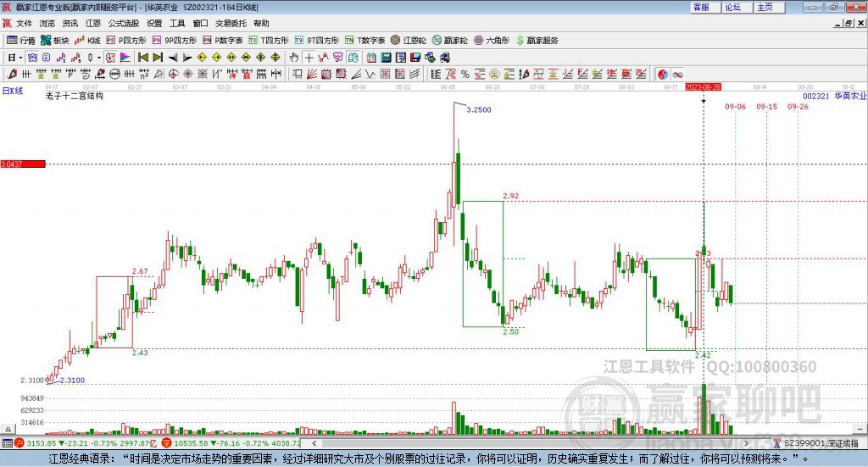This screenshot has height=467, width=868.
Task: Select the pencil drawing tool
Action: click(12, 74)
